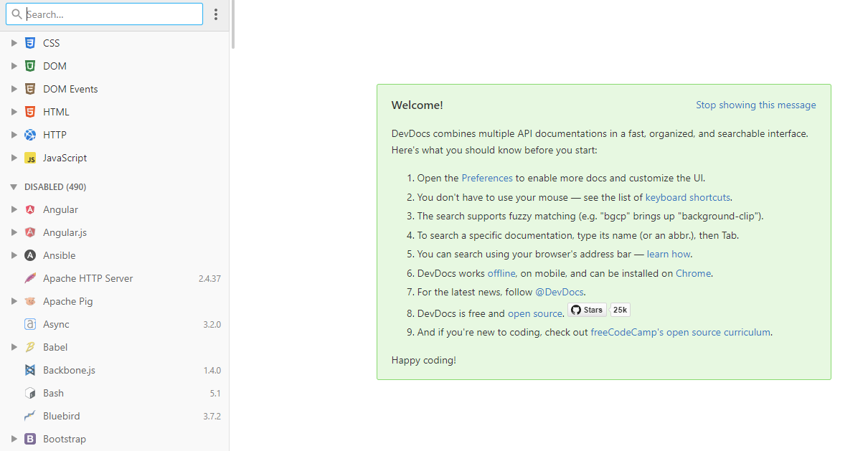The width and height of the screenshot is (868, 451).
Task: Click the GitHub Stars badge
Action: click(588, 310)
